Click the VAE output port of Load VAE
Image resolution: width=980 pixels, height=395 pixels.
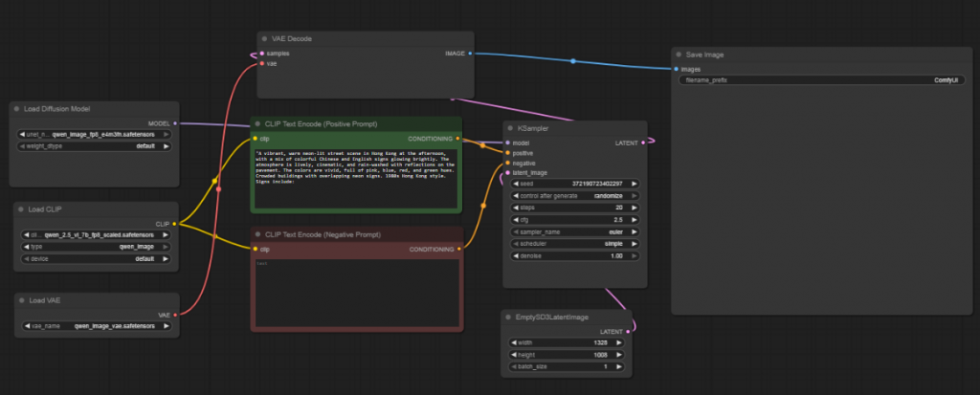[x=175, y=315]
